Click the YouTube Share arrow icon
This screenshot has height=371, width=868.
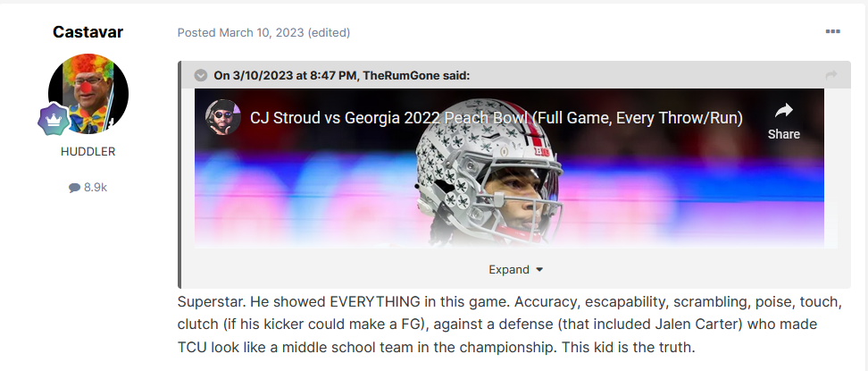783,111
